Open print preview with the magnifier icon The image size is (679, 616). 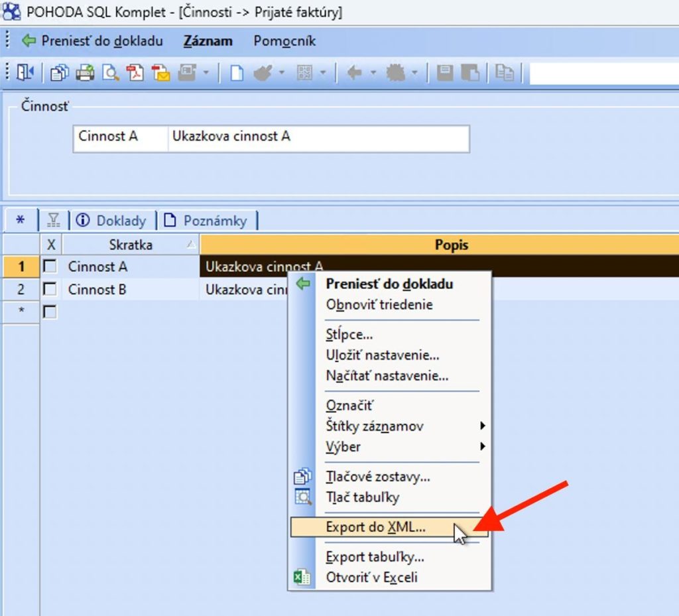coord(111,73)
